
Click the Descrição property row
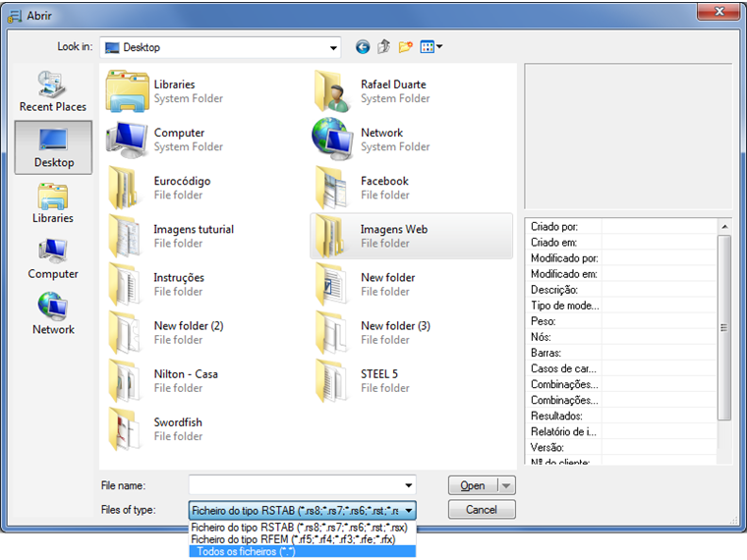pyautogui.click(x=622, y=290)
